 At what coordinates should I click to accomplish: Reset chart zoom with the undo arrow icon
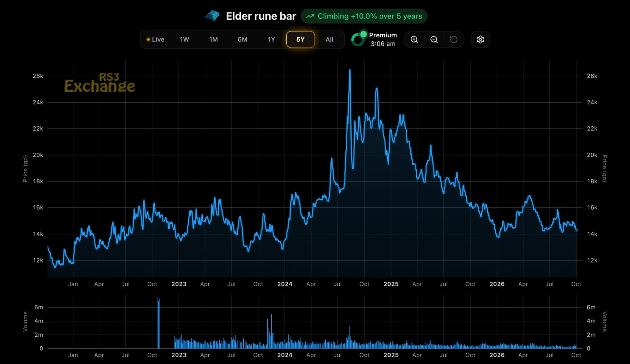coord(454,39)
